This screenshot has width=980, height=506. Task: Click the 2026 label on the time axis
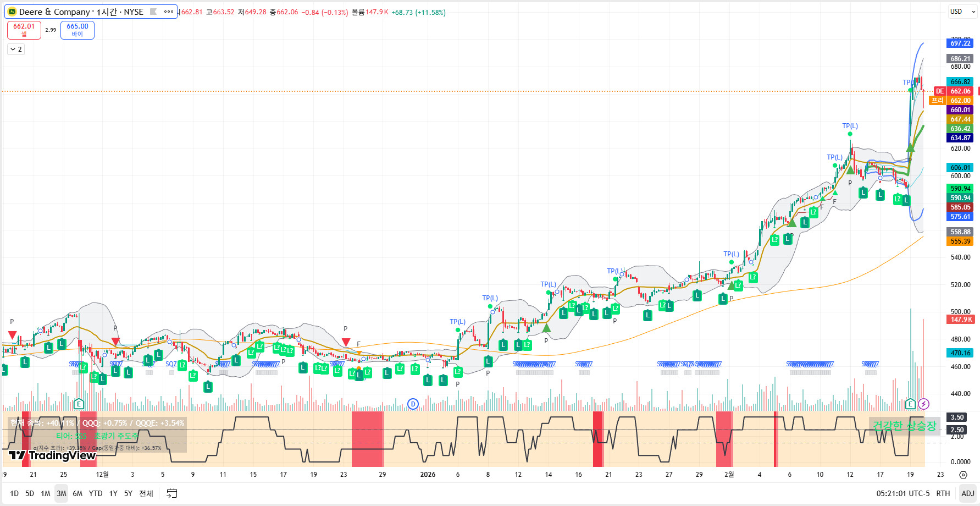coord(428,475)
